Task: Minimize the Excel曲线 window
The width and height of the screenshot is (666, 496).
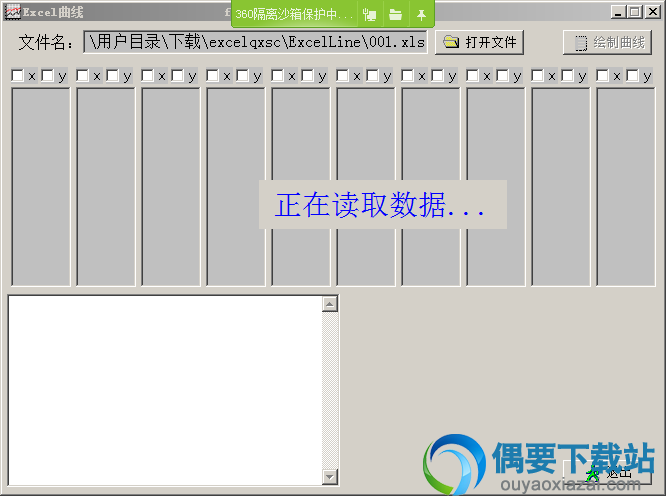Action: pyautogui.click(x=618, y=12)
